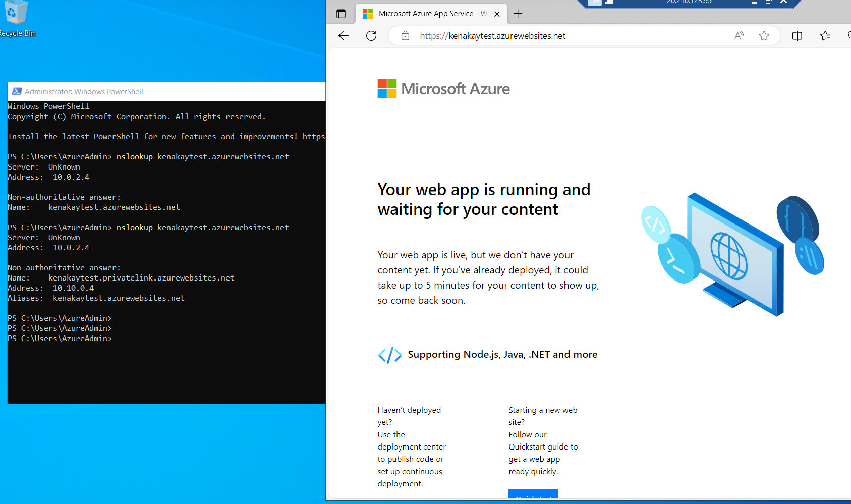
Task: Click the 'Starting a new web site?' text
Action: pos(543,416)
